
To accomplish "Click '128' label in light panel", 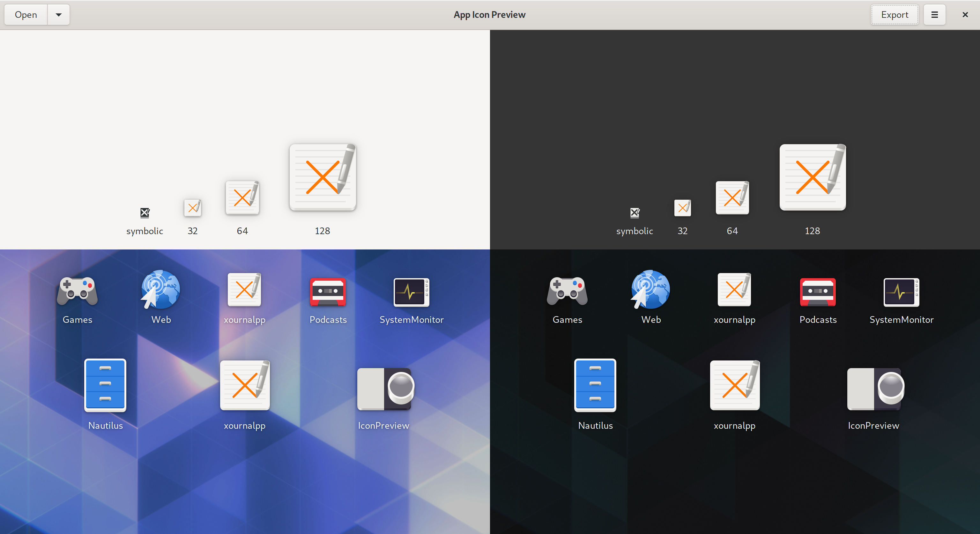I will [x=322, y=231].
